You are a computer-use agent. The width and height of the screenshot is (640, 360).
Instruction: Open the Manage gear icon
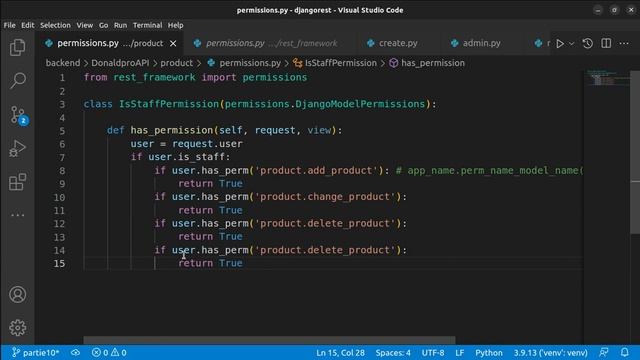pyautogui.click(x=18, y=328)
